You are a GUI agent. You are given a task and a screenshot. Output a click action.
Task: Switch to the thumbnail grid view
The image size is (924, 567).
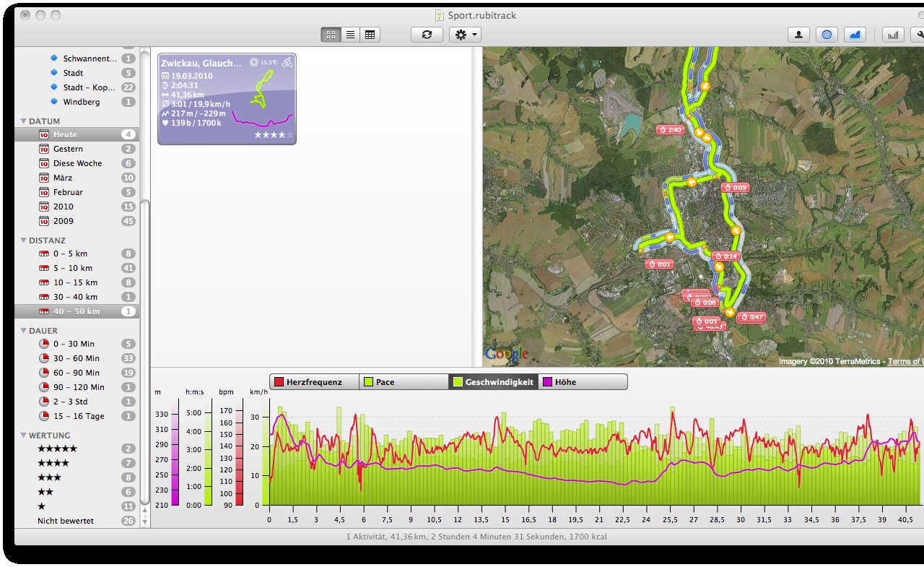point(331,35)
